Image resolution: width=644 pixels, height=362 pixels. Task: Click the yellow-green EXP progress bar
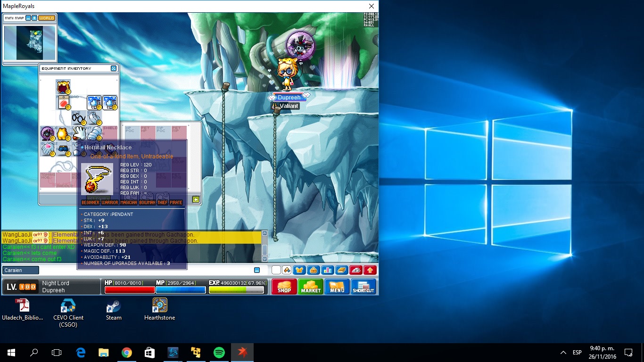pyautogui.click(x=236, y=290)
